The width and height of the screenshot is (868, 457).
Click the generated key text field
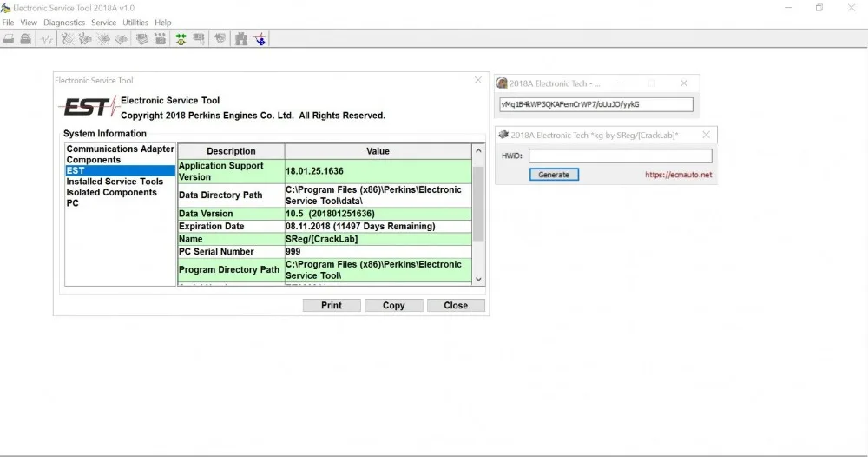pos(596,104)
